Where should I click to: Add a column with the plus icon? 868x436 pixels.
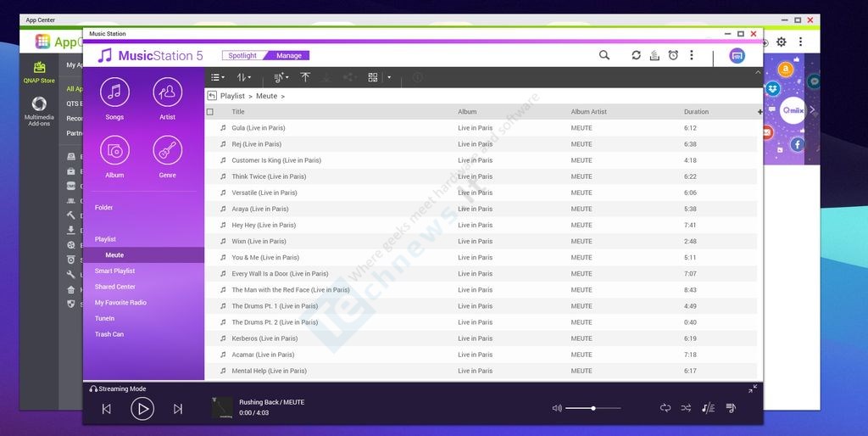760,111
